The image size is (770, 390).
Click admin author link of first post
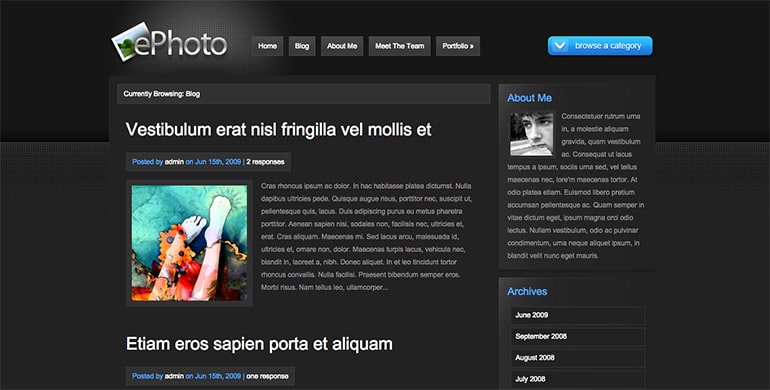(174, 162)
